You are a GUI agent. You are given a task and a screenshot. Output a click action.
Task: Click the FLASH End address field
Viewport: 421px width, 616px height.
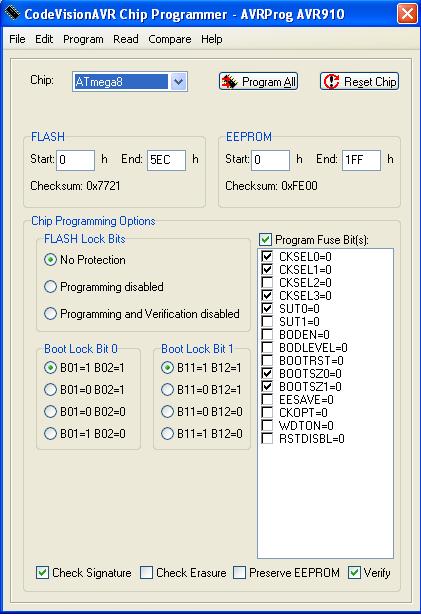coord(167,160)
